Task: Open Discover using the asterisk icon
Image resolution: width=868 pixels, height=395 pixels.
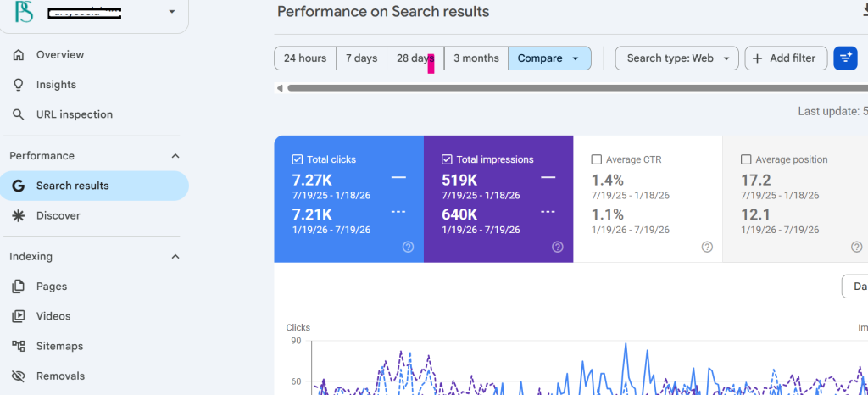Action: (x=19, y=216)
